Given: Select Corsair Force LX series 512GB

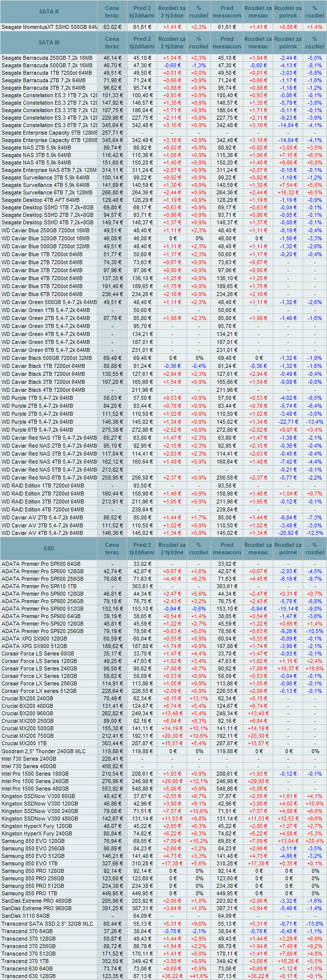Looking at the screenshot, I should (39, 691).
